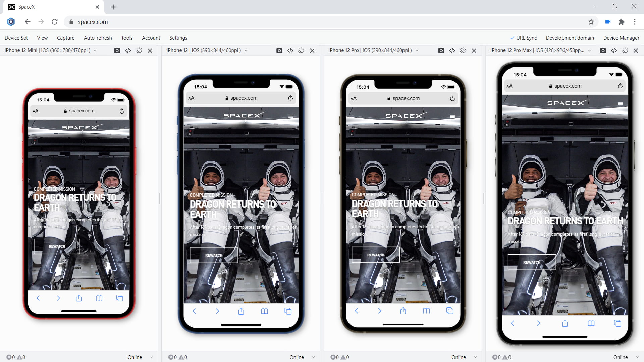The image size is (644, 362).
Task: Reload the spacex.com page in browser
Action: 55,22
